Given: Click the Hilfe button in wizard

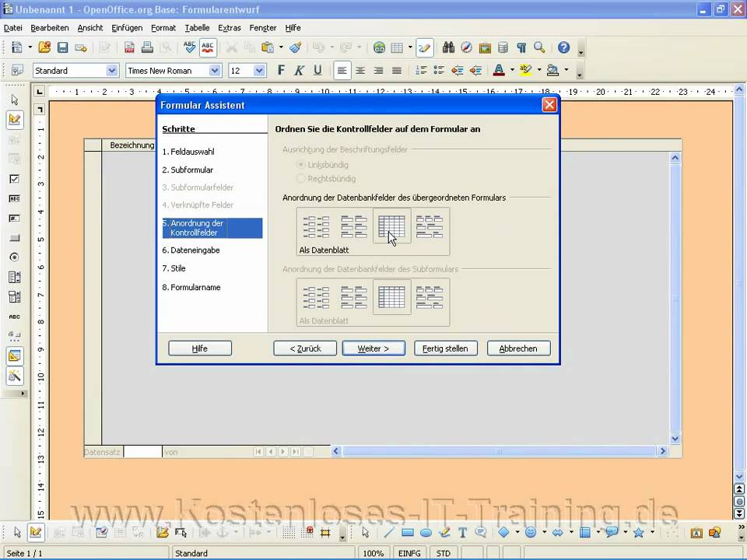Looking at the screenshot, I should pyautogui.click(x=200, y=348).
